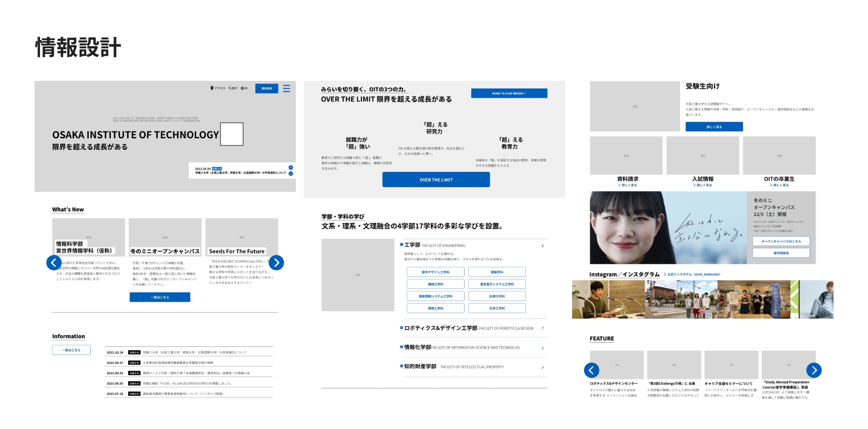Click the WHAT IS OUR BRAND? button
868x429 pixels.
tap(509, 93)
